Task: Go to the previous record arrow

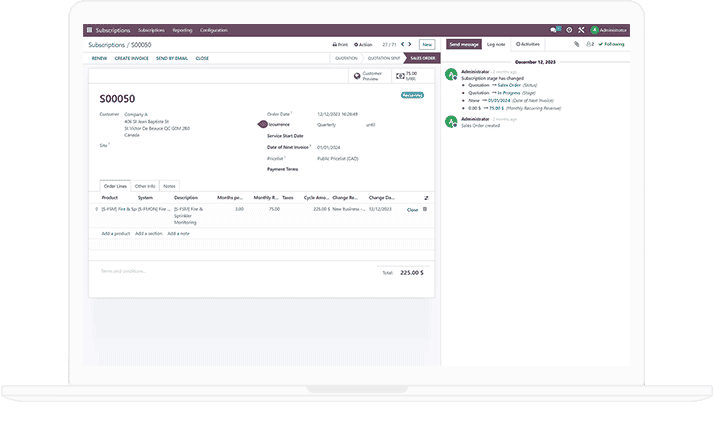Action: (x=405, y=45)
